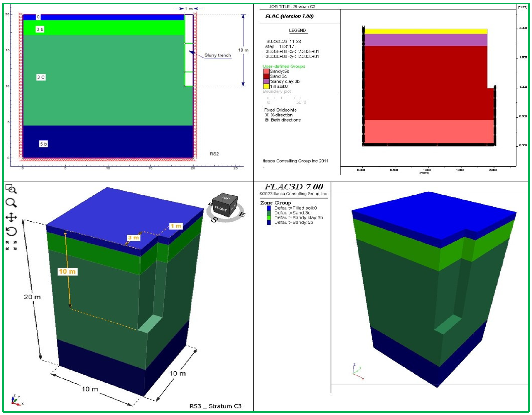The height and width of the screenshot is (415, 532).
Task: Click the 5 b layer label
Action: [x=43, y=144]
